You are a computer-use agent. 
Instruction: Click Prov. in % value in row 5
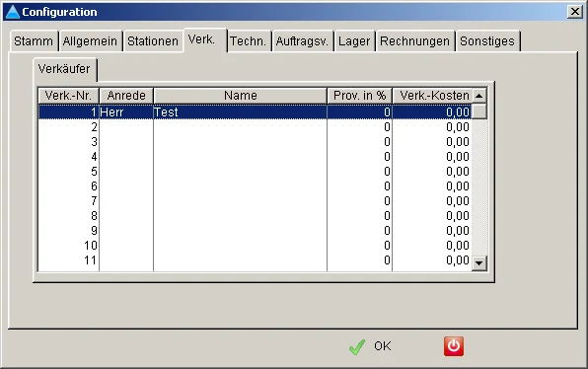[360, 172]
